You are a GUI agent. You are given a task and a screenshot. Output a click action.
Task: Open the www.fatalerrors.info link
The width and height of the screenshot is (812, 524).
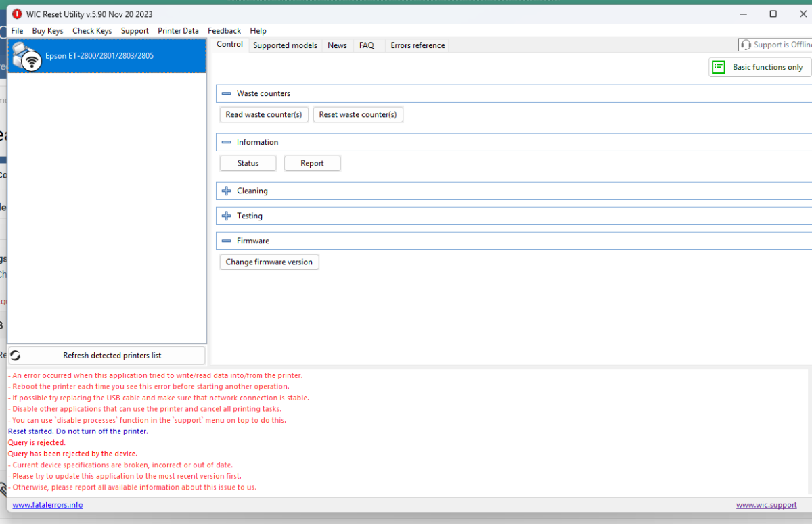[x=47, y=505]
